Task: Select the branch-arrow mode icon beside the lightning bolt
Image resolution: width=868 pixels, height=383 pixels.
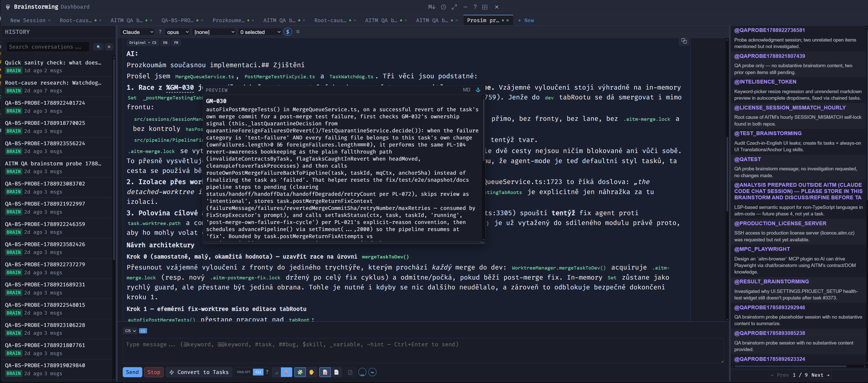Action: click(x=277, y=372)
